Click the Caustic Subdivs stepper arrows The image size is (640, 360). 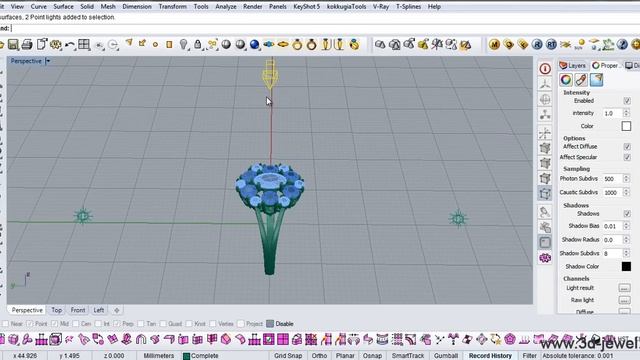tap(626, 192)
